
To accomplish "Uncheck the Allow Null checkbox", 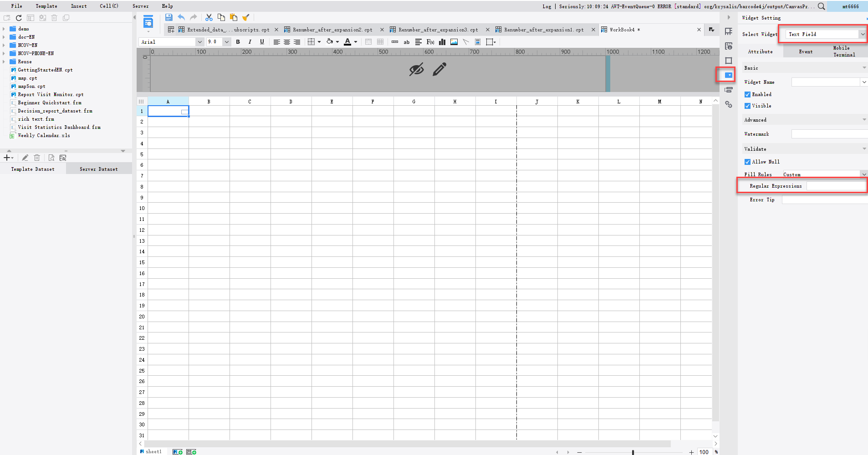I will pos(747,162).
